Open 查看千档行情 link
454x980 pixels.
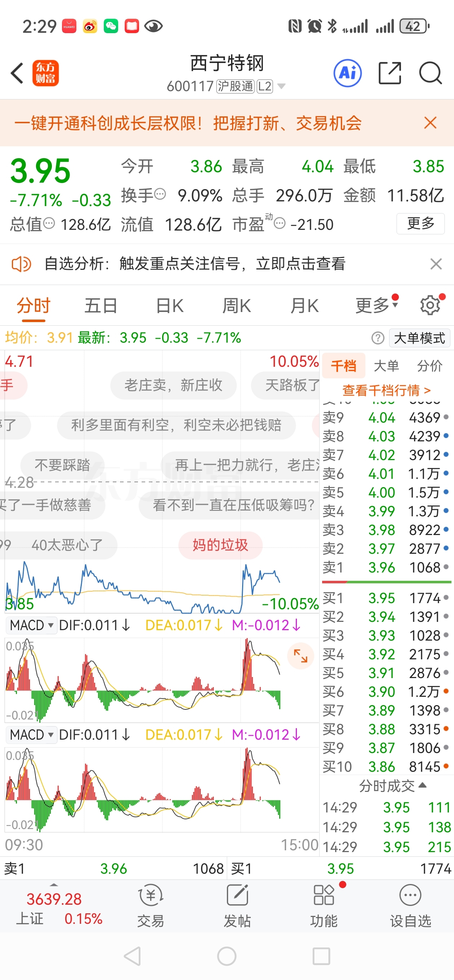point(386,390)
